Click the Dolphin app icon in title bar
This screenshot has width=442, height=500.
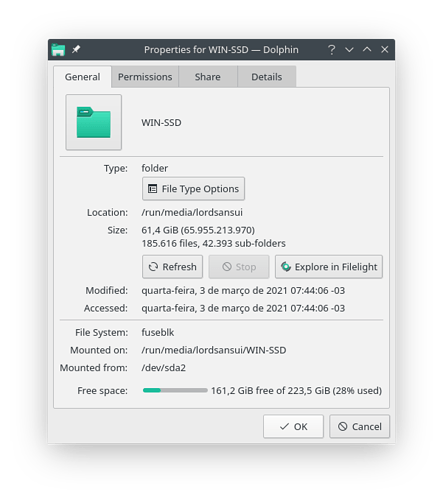click(x=58, y=50)
